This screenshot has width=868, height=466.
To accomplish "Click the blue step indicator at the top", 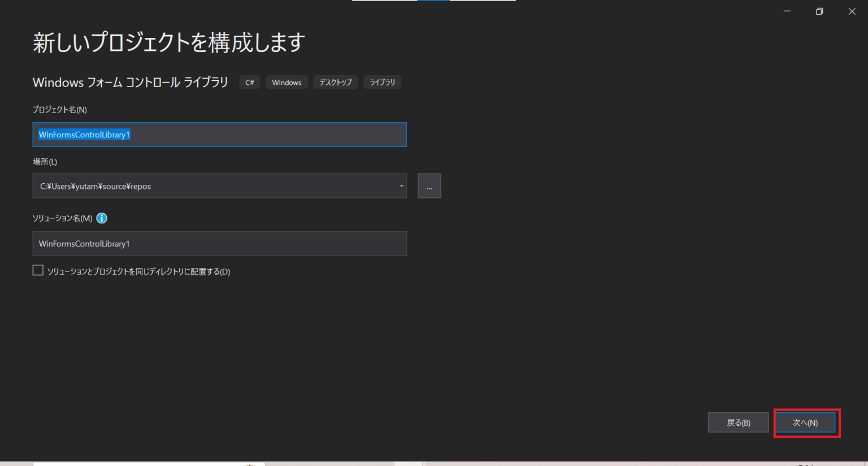I will tap(433, 2).
